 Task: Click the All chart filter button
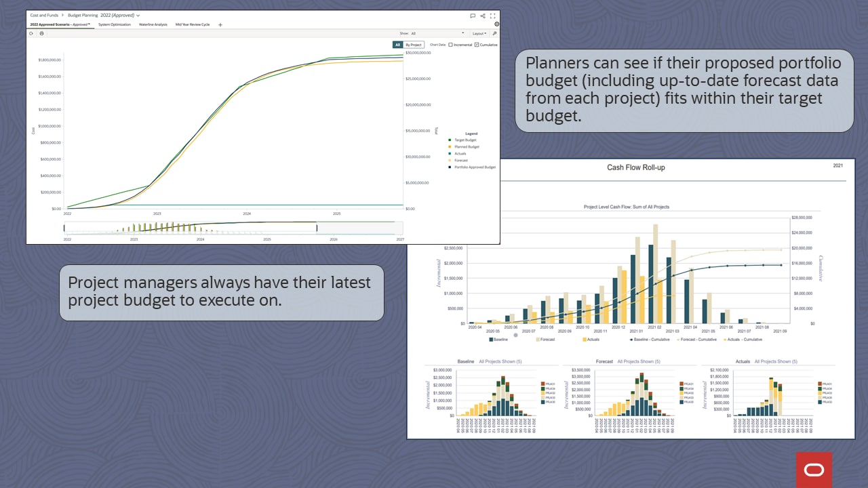point(398,45)
